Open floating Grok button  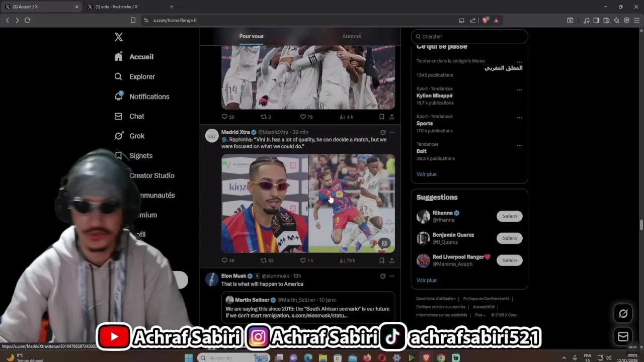pyautogui.click(x=623, y=314)
